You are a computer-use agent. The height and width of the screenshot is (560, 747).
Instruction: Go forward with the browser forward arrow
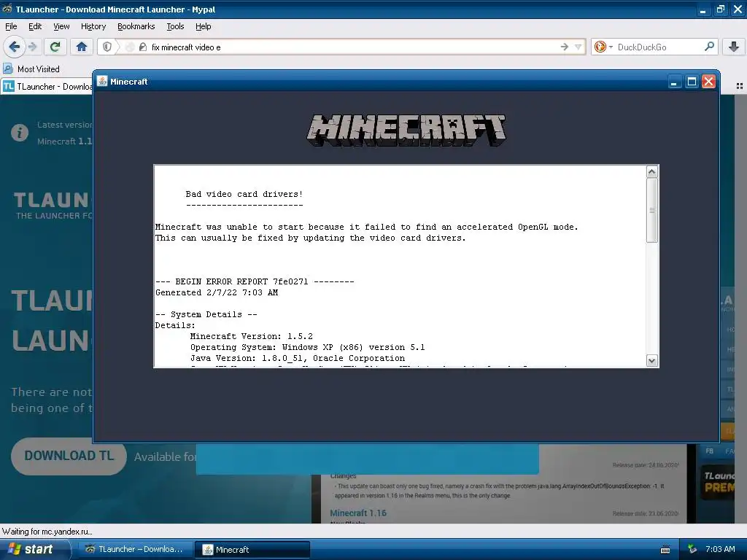tap(32, 47)
